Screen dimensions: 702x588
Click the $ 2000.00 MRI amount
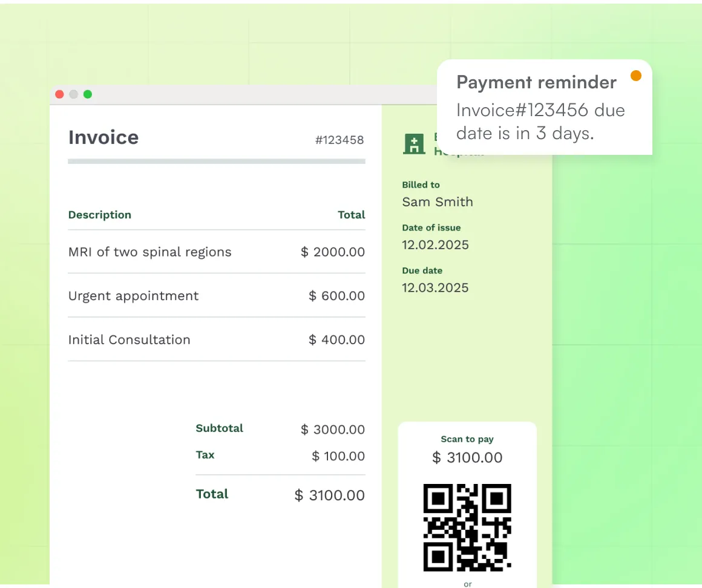333,252
